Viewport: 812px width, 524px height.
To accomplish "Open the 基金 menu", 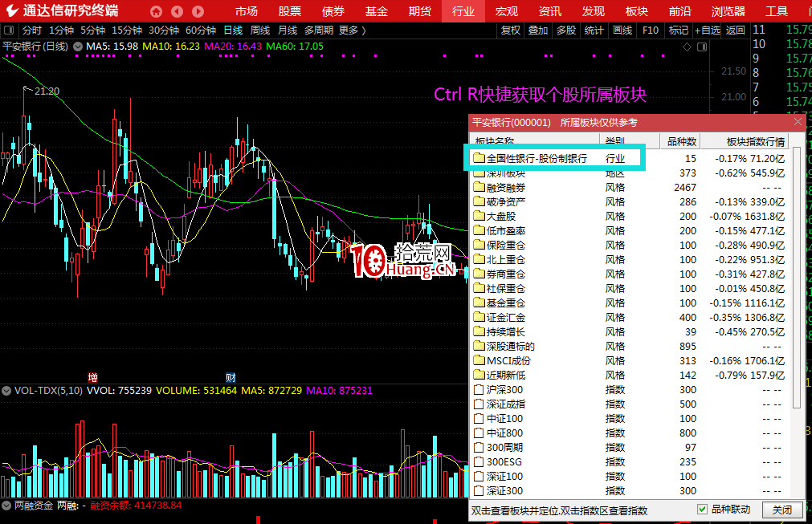I will (377, 11).
